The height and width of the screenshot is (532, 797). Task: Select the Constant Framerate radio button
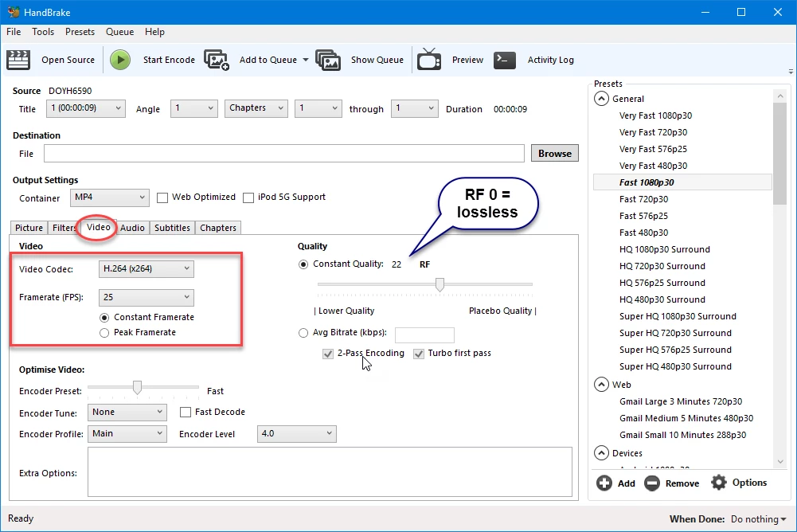[x=104, y=318]
